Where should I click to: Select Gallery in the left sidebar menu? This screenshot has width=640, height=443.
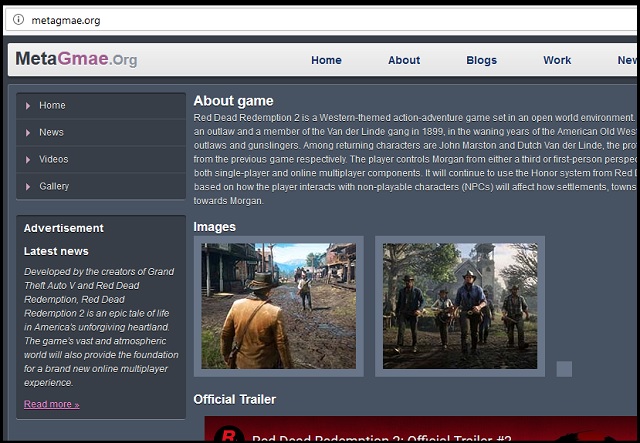coord(101,186)
